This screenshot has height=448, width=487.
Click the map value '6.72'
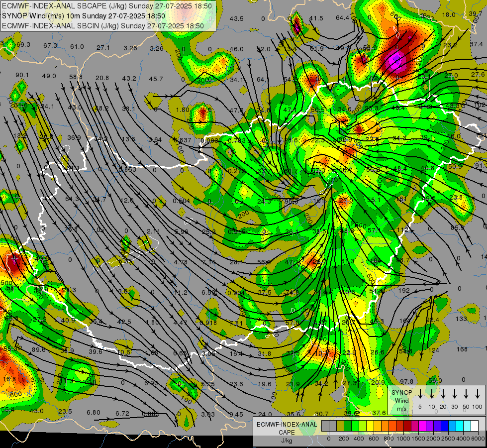[122, 413]
